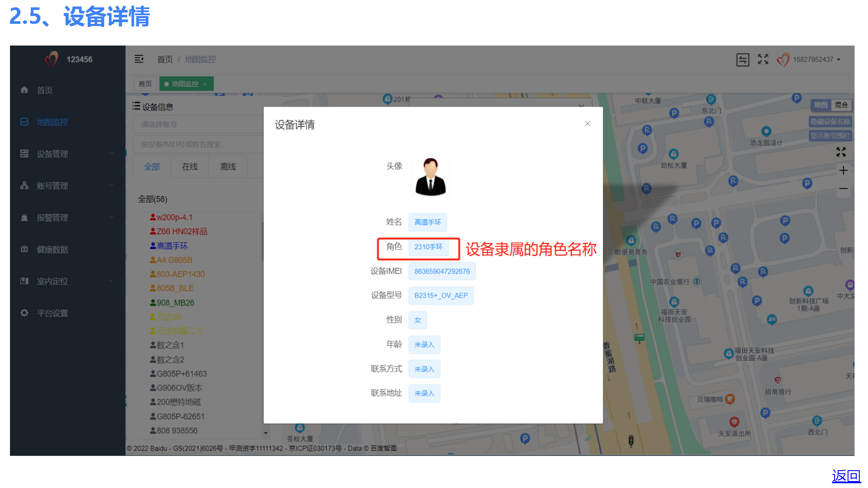Select device 808 938556 in list

click(174, 431)
